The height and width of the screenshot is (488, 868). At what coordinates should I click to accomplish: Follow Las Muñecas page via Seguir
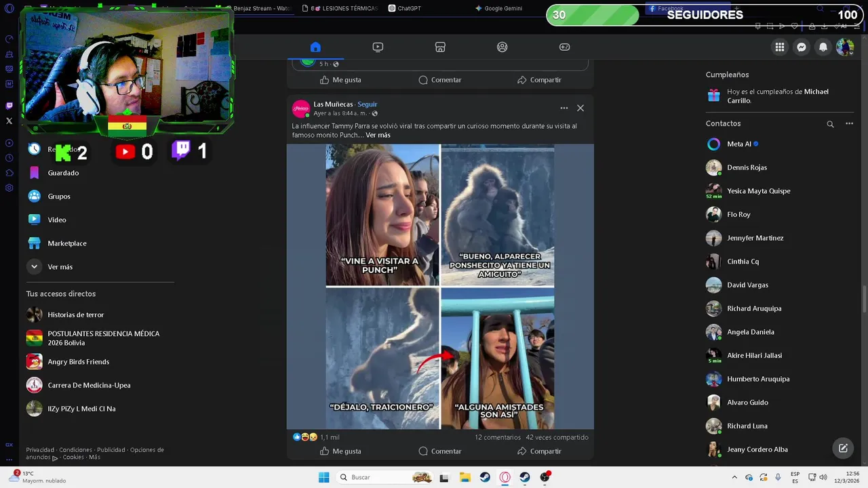[368, 104]
